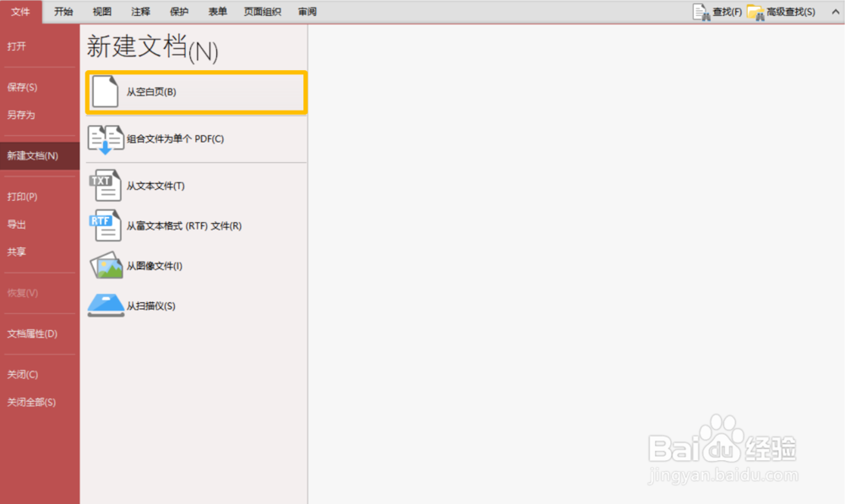The width and height of the screenshot is (845, 504).
Task: Click the blank page document icon
Action: tap(105, 91)
